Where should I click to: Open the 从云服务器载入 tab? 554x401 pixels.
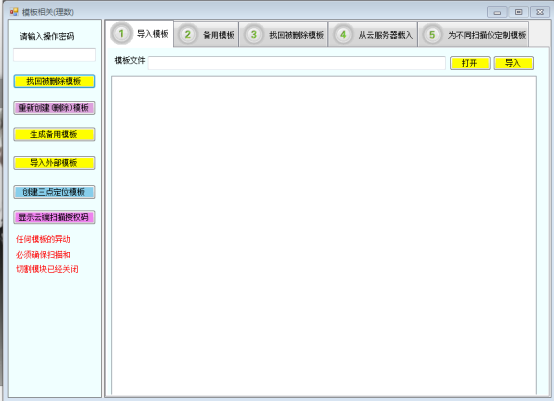372,35
